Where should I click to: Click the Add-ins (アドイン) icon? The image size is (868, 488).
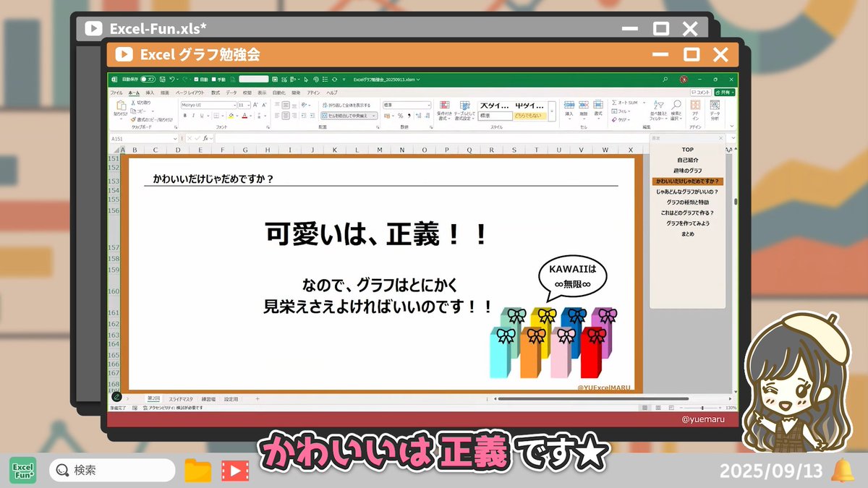click(x=695, y=106)
